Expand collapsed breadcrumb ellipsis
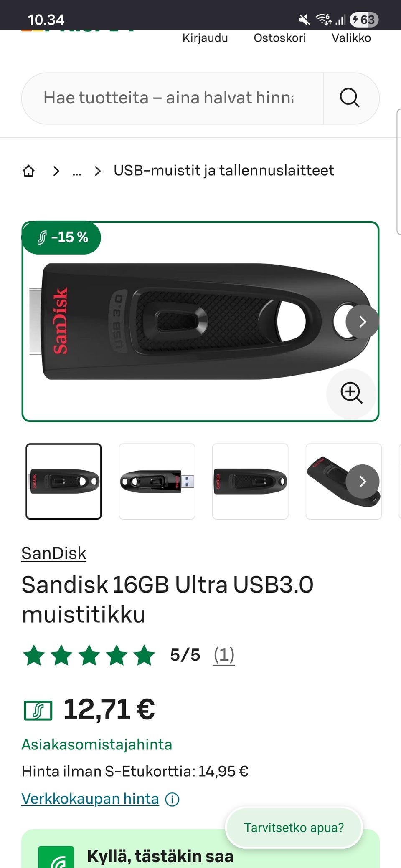401x868 pixels. [x=77, y=171]
